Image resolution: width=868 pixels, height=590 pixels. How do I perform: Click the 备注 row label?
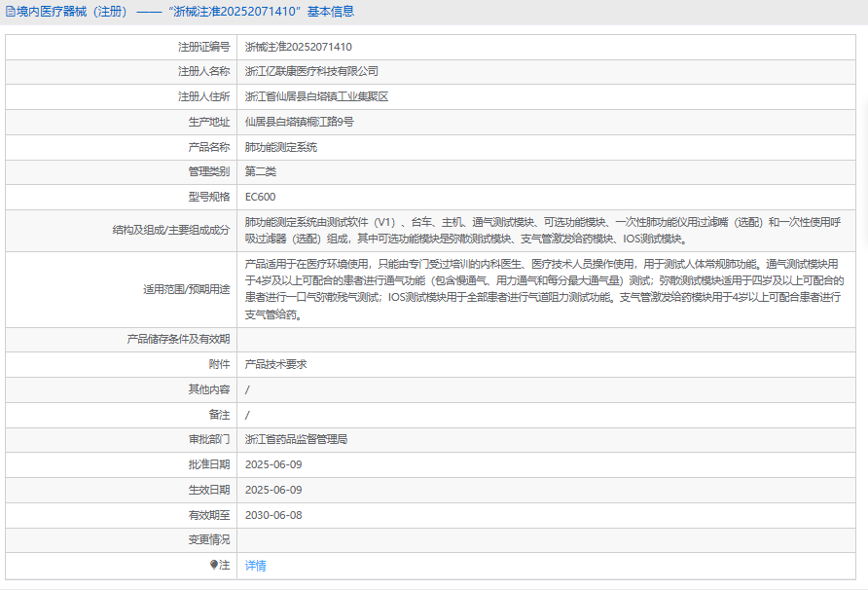219,415
